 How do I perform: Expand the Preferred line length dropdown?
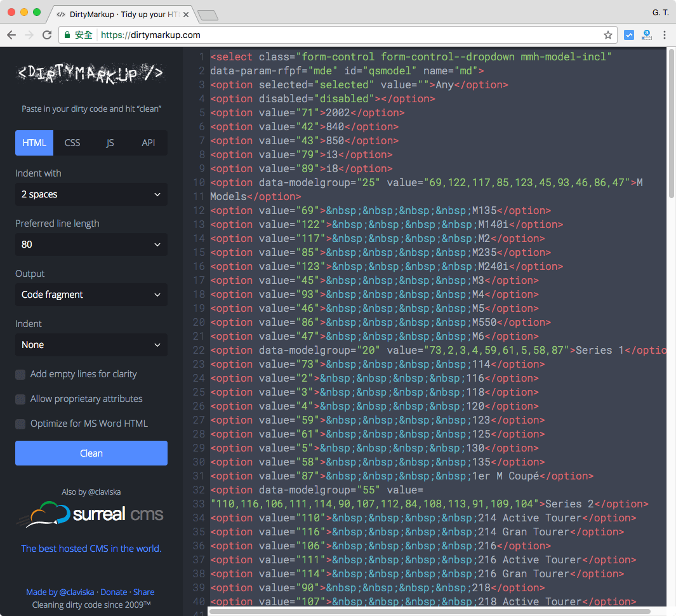[91, 244]
